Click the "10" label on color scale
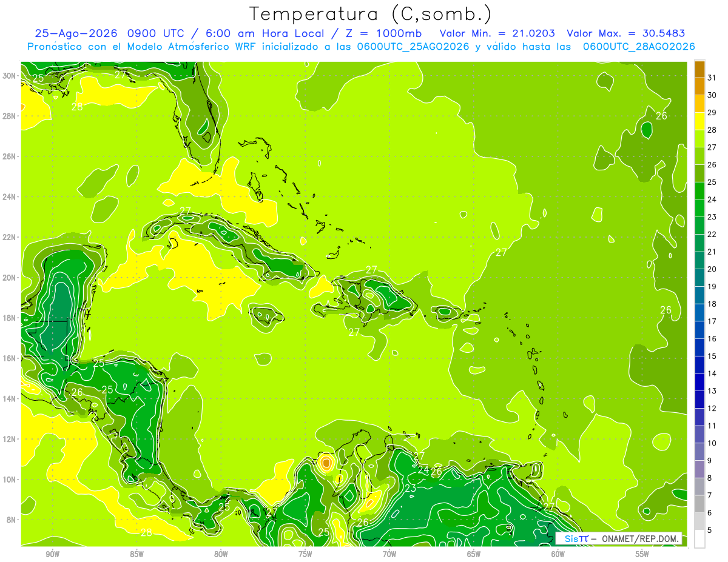The image size is (728, 562). tap(712, 443)
